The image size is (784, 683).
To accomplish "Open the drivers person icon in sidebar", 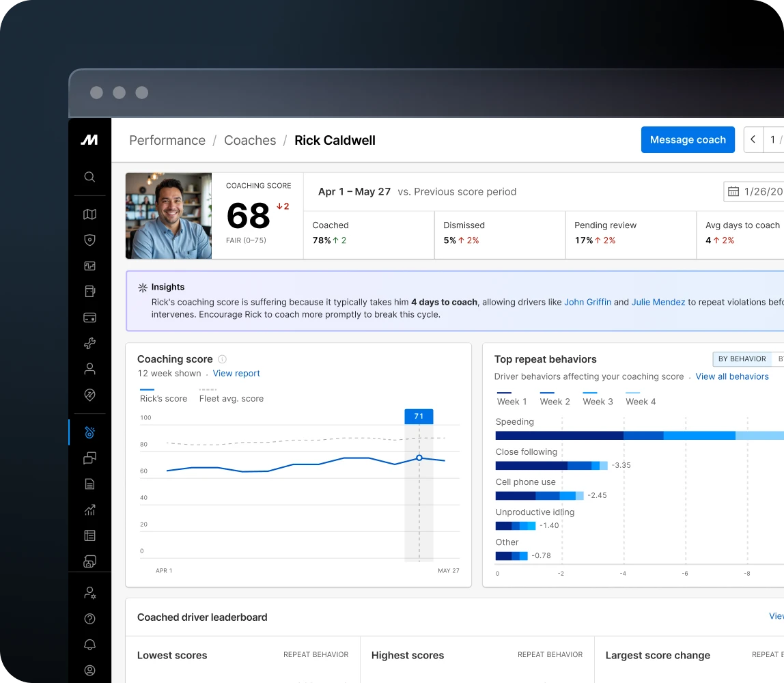I will 89,369.
